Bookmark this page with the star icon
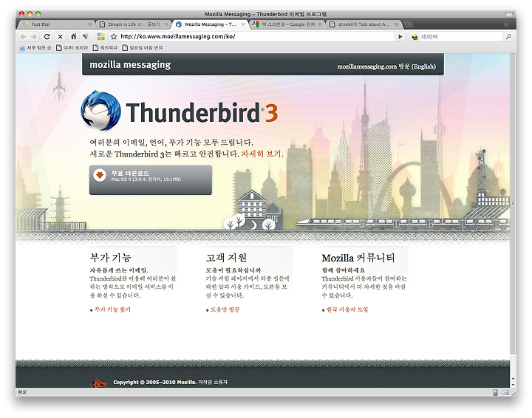 114,36
